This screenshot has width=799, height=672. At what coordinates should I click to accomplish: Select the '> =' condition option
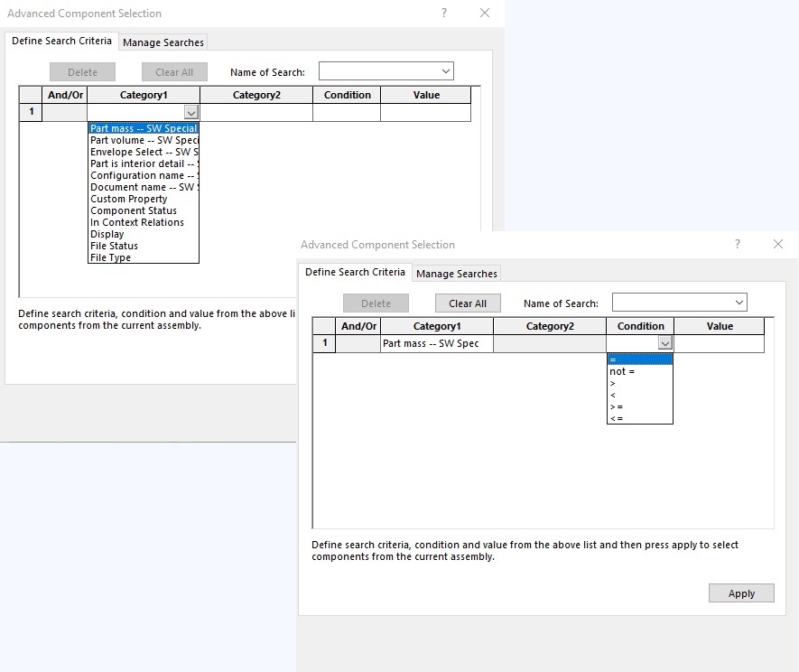[x=617, y=406]
